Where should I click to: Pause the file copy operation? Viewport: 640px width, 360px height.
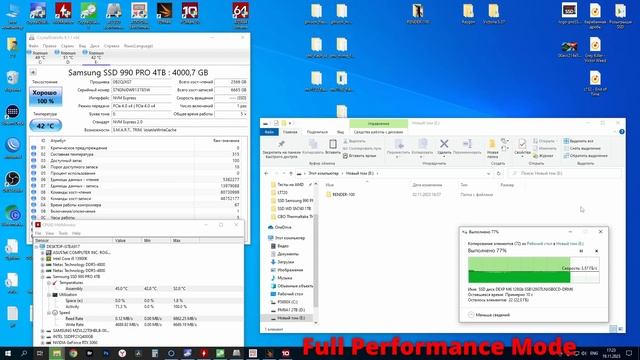tap(581, 251)
